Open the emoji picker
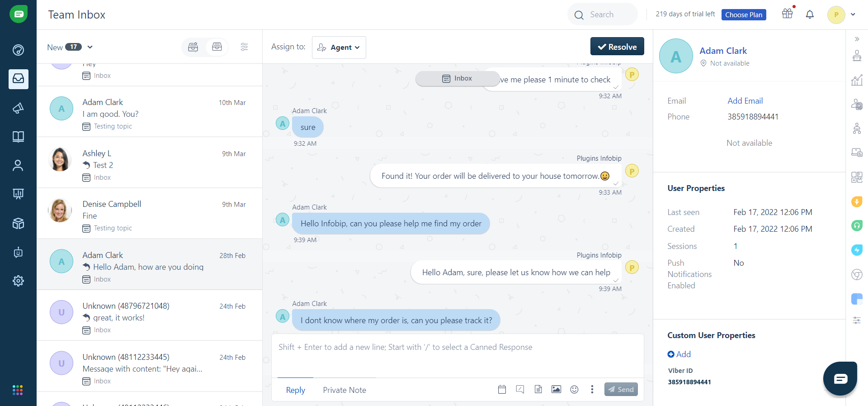 pyautogui.click(x=574, y=389)
